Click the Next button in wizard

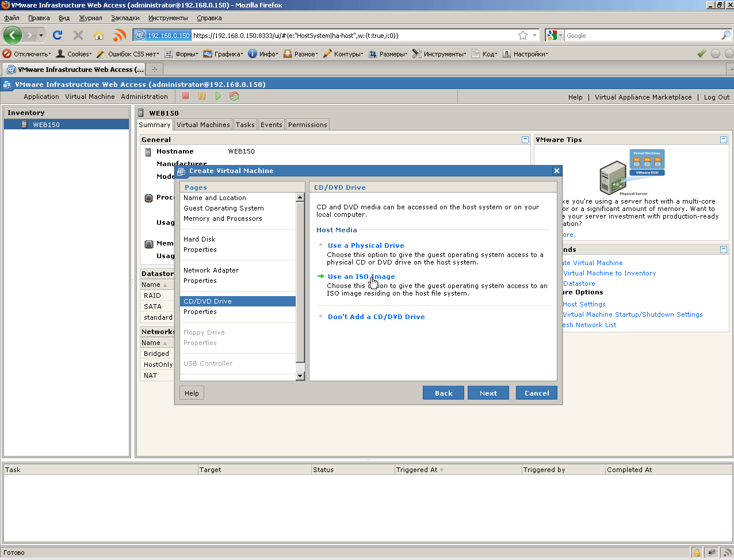488,393
